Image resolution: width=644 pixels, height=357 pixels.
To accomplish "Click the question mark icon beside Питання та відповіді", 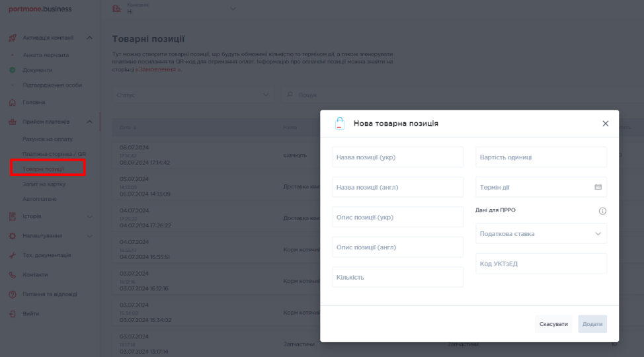I will (x=13, y=294).
